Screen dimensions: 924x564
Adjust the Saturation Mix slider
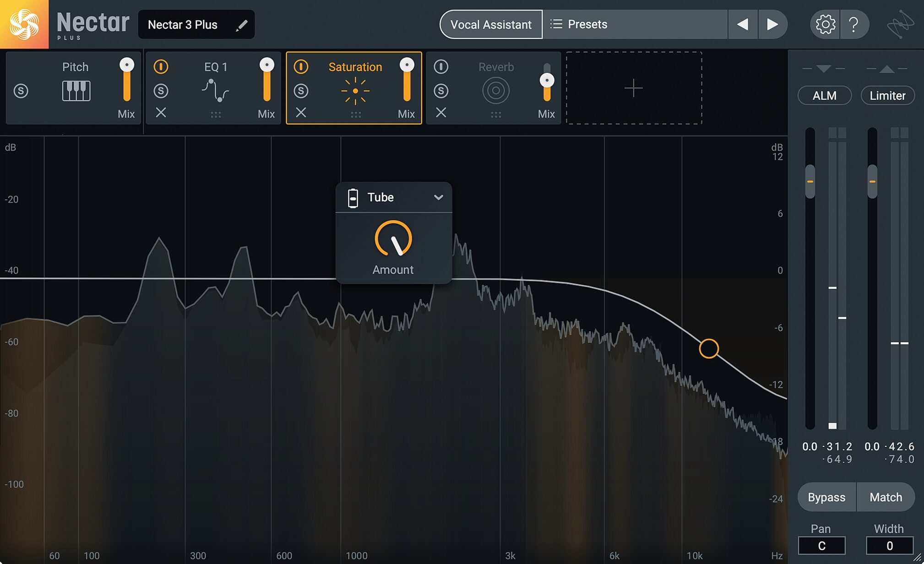[x=407, y=79]
